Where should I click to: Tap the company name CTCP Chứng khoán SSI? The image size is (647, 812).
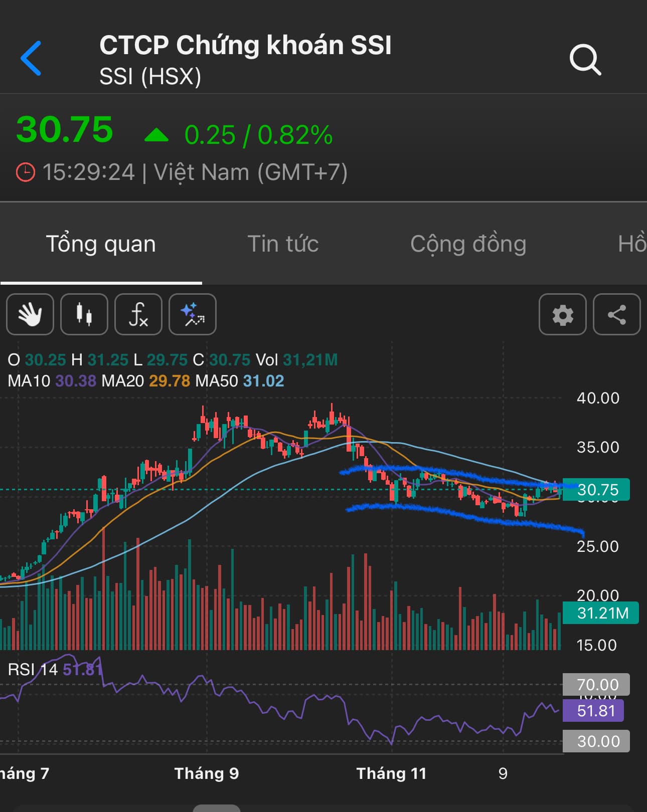(245, 45)
